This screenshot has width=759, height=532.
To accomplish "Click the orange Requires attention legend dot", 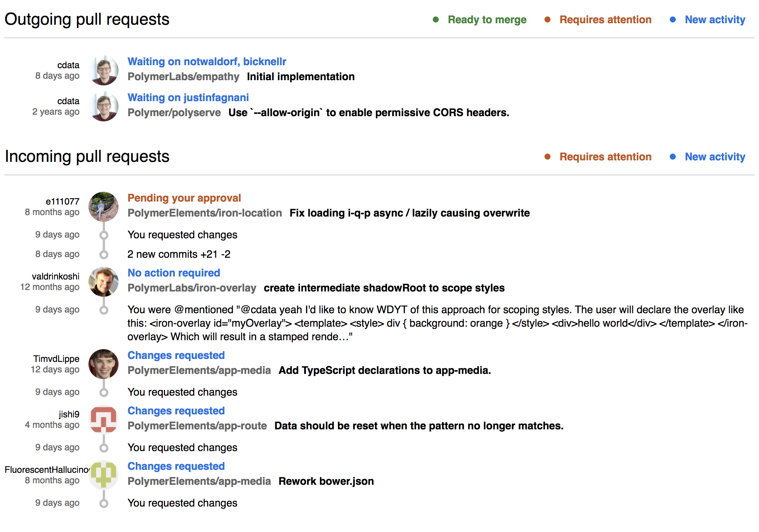I will (x=547, y=19).
